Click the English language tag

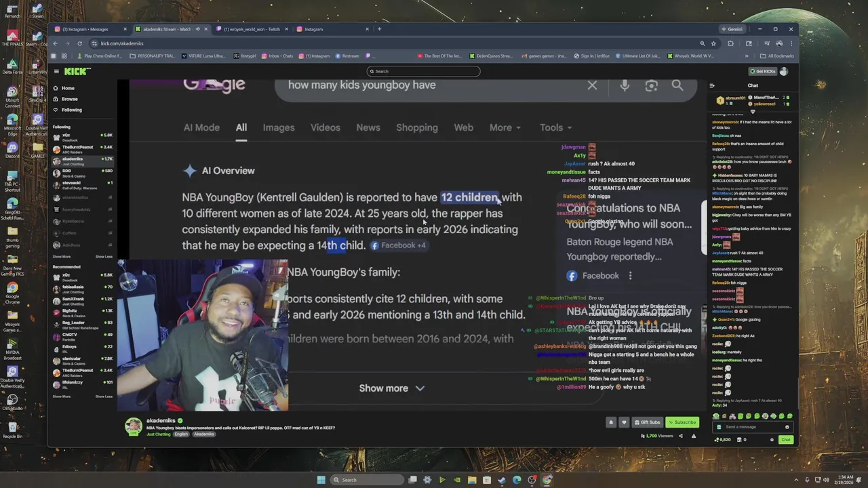(x=181, y=434)
